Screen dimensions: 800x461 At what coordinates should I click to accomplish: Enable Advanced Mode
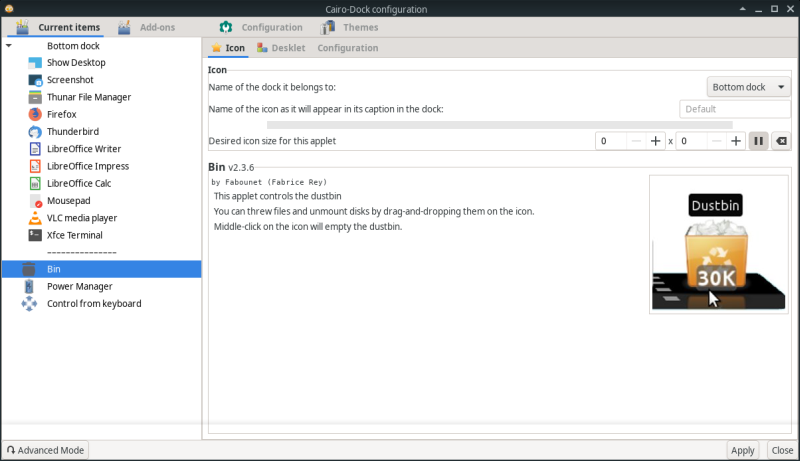[46, 450]
